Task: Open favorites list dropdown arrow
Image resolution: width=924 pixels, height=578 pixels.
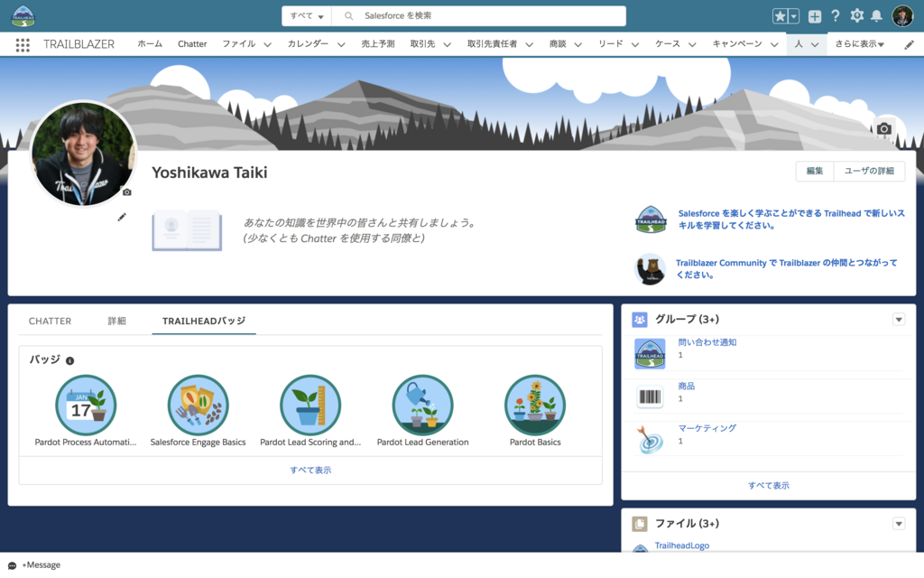Action: click(x=794, y=16)
